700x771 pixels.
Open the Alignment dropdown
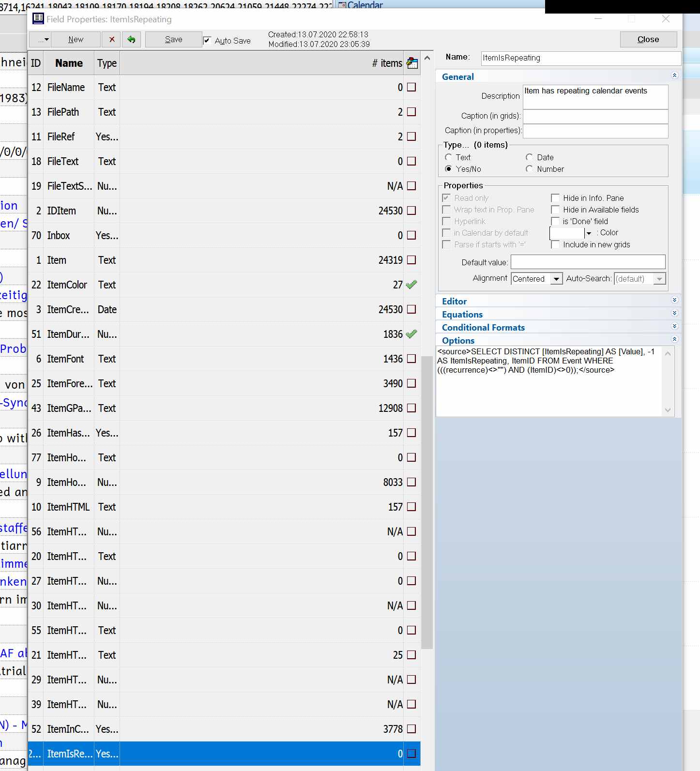pos(556,279)
